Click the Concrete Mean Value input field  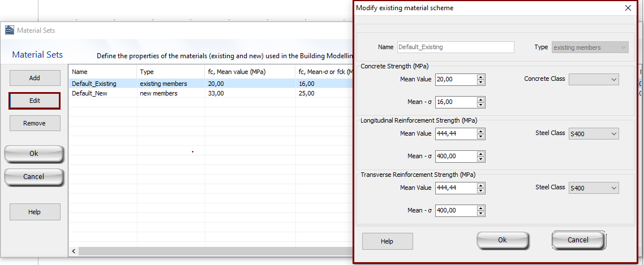456,80
